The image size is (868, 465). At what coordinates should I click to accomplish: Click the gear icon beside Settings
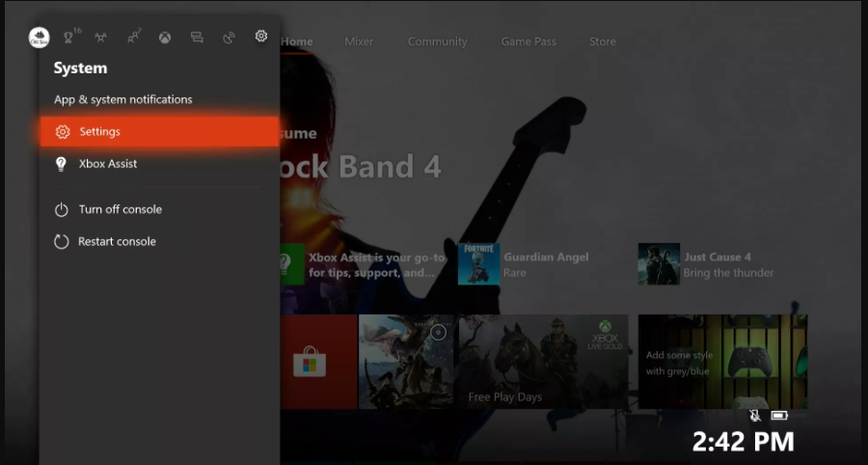63,132
